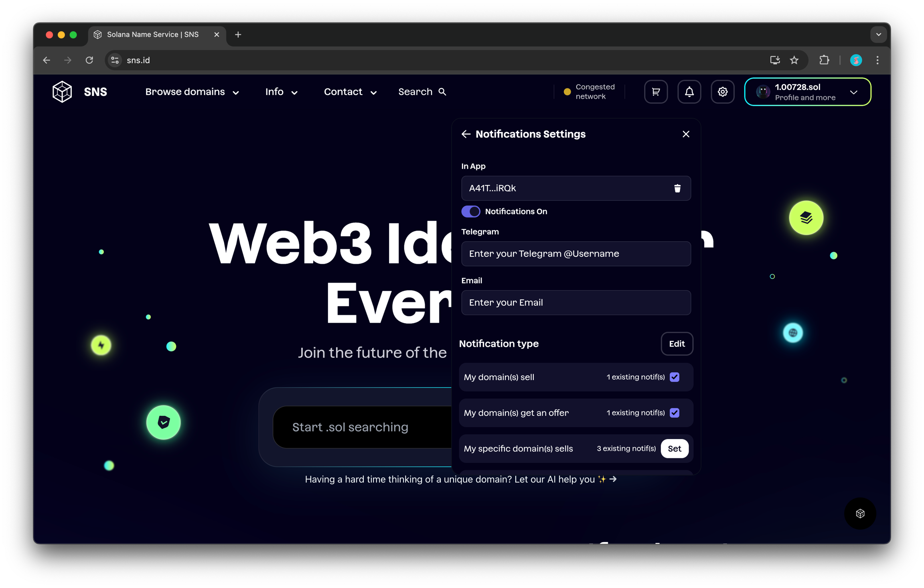Open the browser extensions puzzle icon
924x588 pixels.
pyautogui.click(x=824, y=60)
